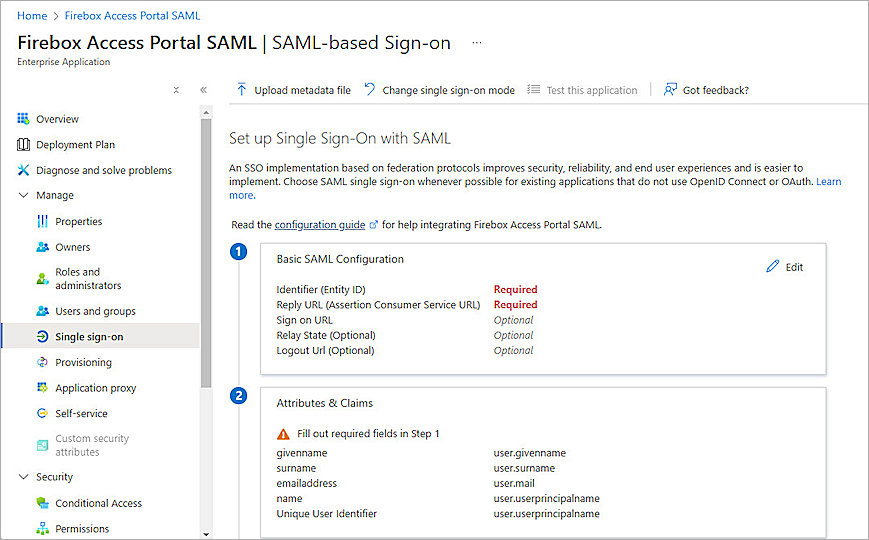
Task: Collapse the Security section chevron
Action: (x=23, y=477)
